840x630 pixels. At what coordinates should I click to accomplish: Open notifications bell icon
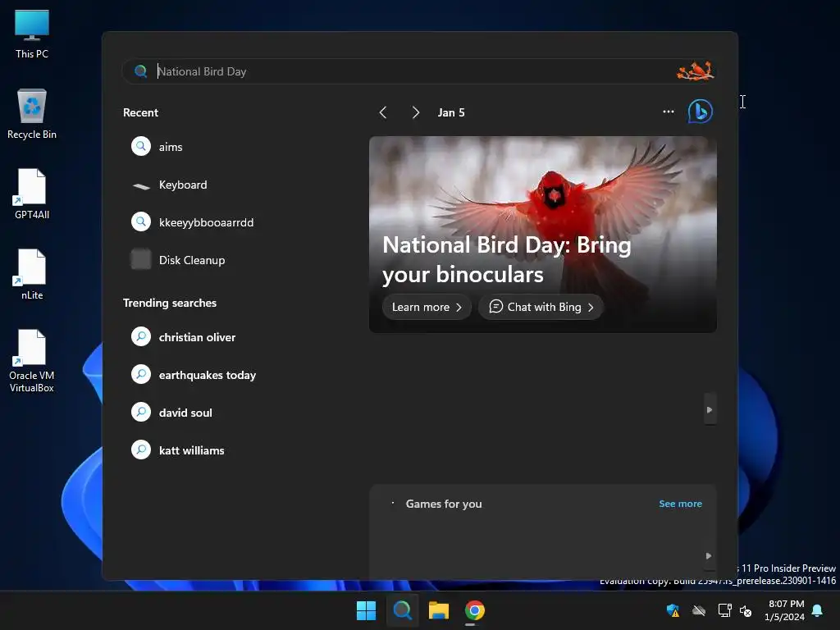pyautogui.click(x=818, y=610)
